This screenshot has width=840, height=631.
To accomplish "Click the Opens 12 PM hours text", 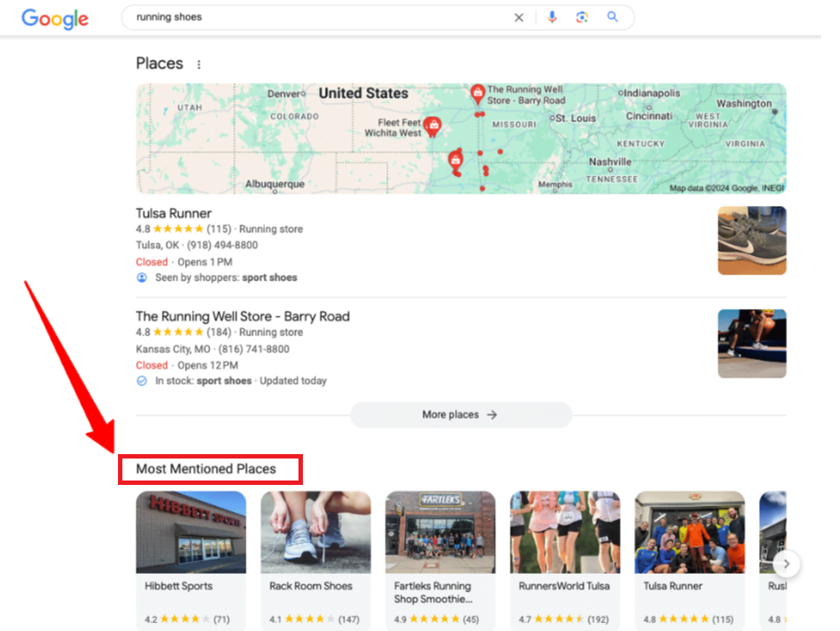I will click(x=208, y=365).
